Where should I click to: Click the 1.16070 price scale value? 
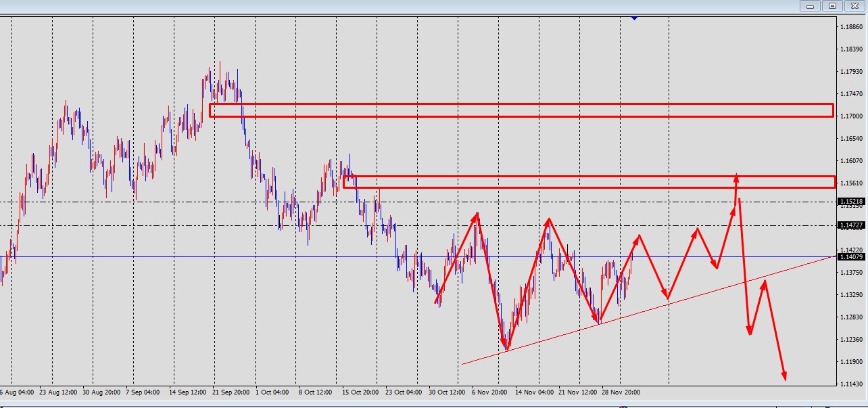[851, 161]
